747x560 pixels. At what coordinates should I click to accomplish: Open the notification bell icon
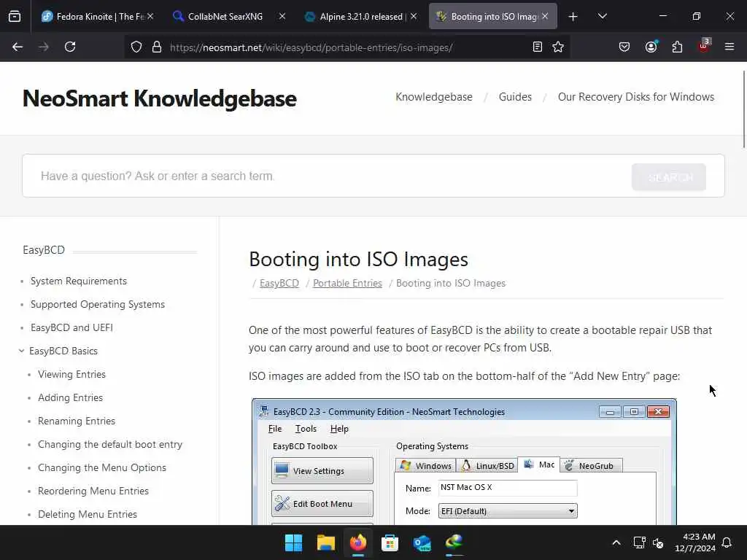tap(727, 542)
